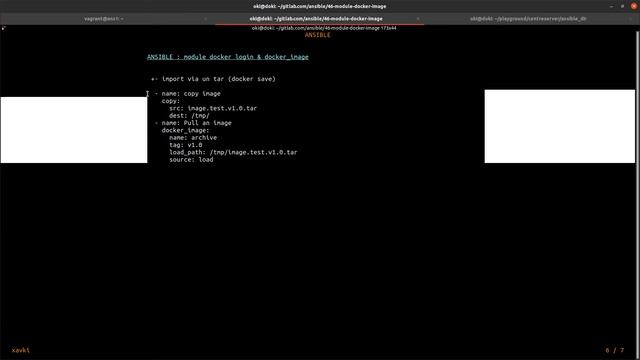Switch to the vagrant terminal tab

pyautogui.click(x=104, y=19)
